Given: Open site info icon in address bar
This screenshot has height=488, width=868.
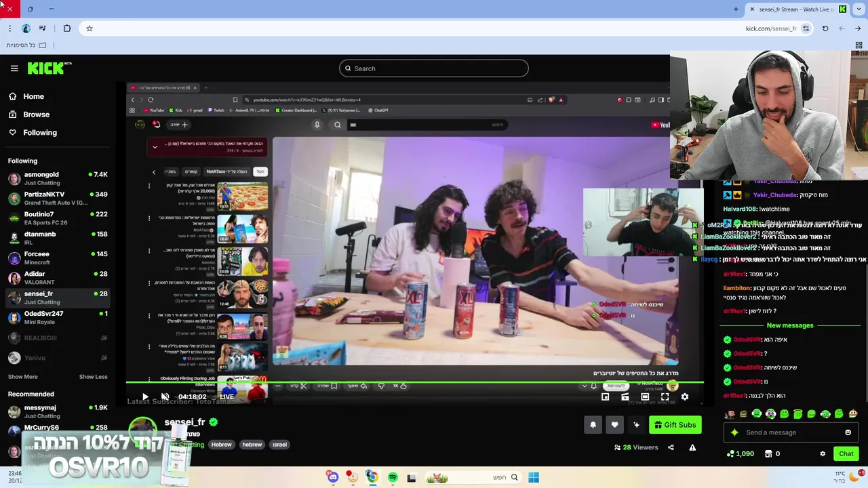Looking at the screenshot, I should pyautogui.click(x=806, y=28).
